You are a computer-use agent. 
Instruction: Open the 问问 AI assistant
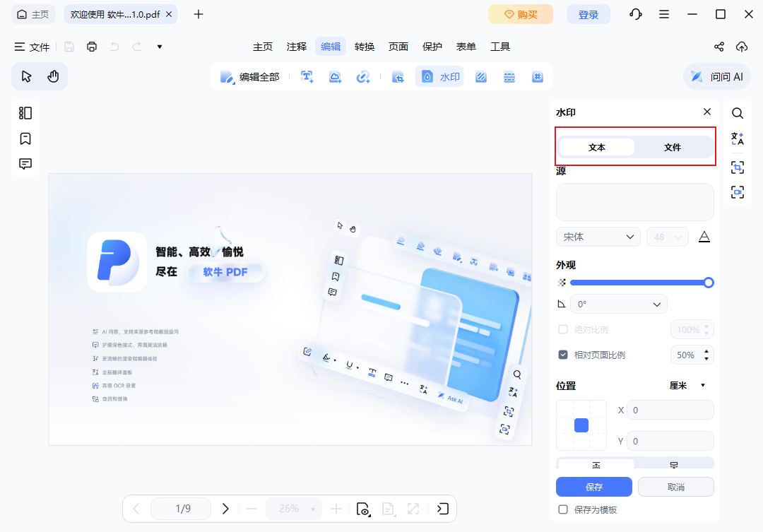click(717, 76)
